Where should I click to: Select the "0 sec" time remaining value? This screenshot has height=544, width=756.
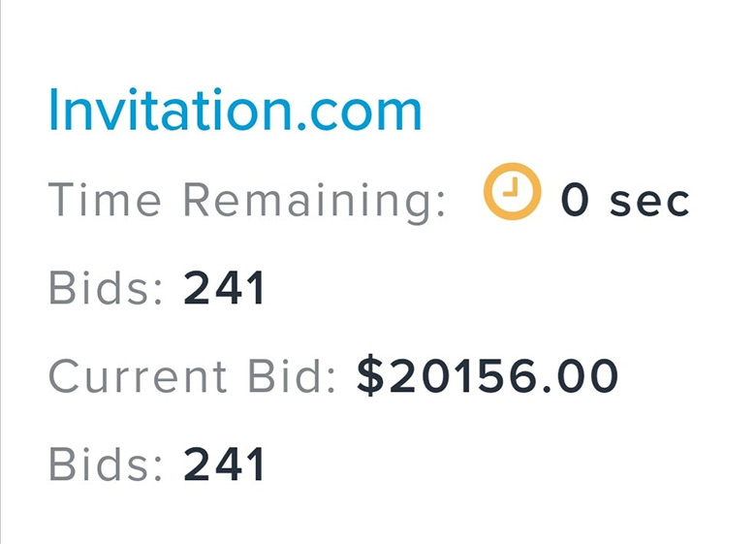click(x=625, y=199)
